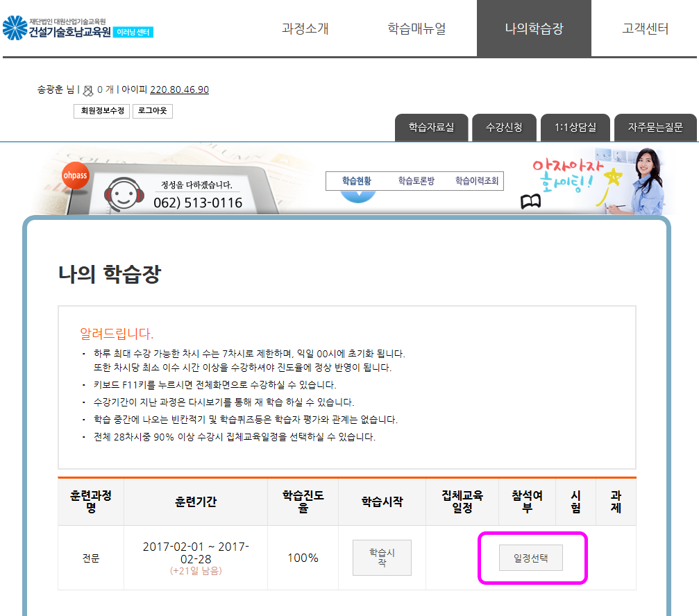Go to the 1:1상담실 tab

click(x=575, y=128)
